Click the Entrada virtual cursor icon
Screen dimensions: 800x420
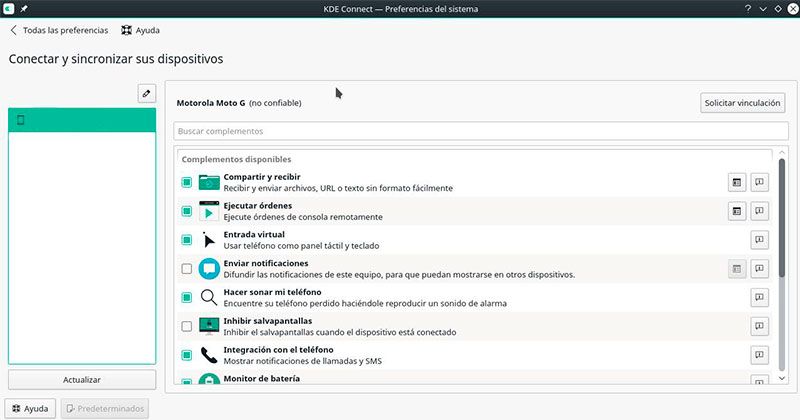pos(209,240)
